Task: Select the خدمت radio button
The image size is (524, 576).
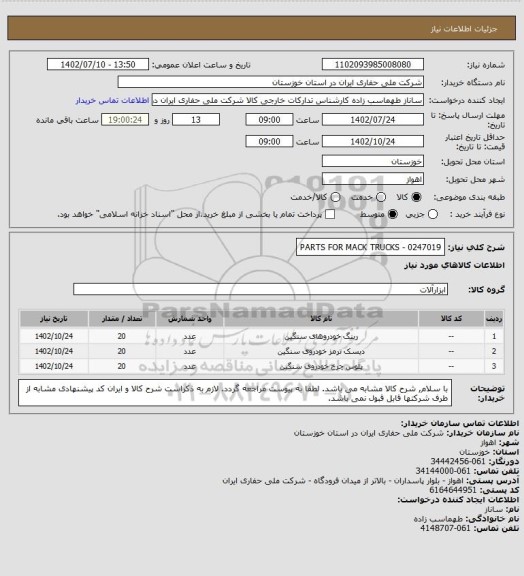Action: [381, 197]
